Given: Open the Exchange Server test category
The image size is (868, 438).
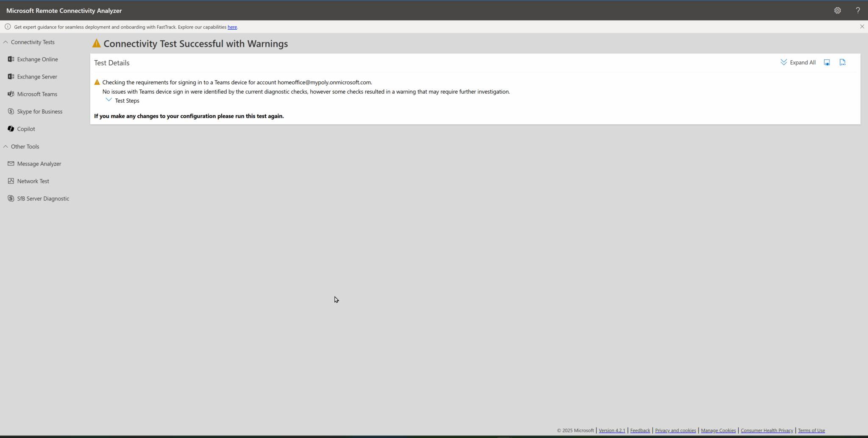Looking at the screenshot, I should tap(37, 77).
